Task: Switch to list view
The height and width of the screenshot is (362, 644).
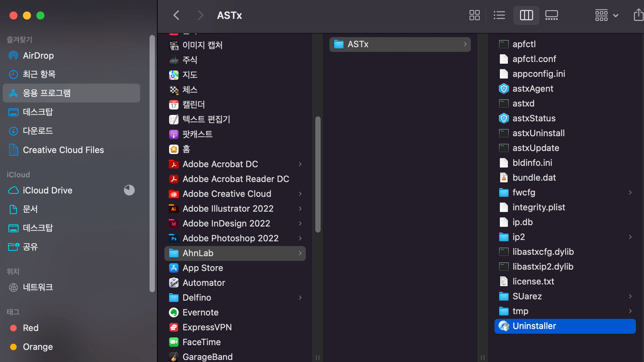Action: pyautogui.click(x=499, y=15)
